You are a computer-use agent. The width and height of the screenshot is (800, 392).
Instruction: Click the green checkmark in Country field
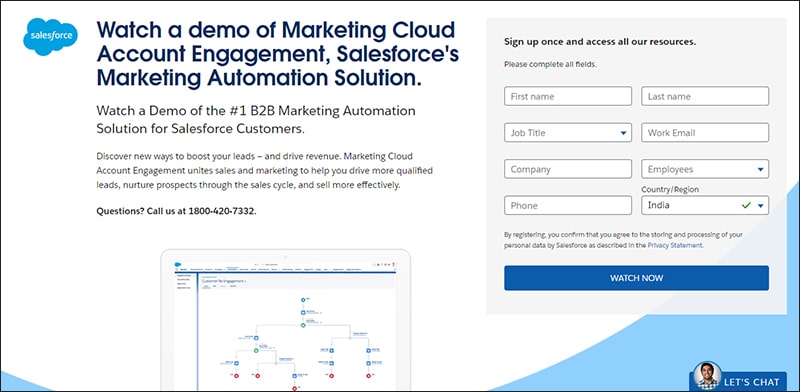746,205
